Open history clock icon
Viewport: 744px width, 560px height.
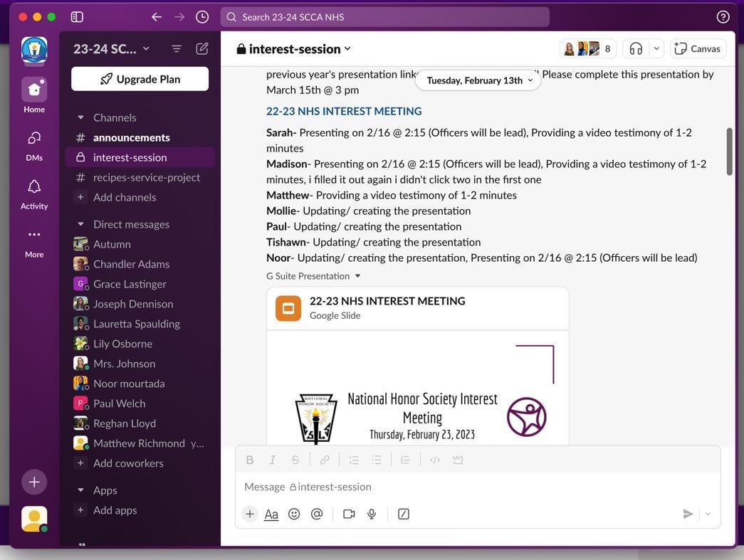(202, 17)
